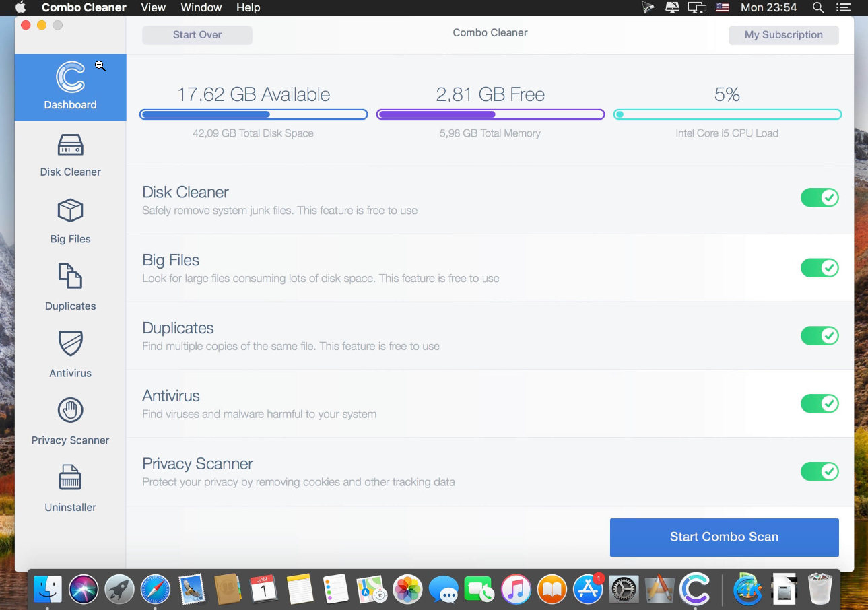Open Spotlight search in menu bar
Viewport: 868px width, 610px height.
tap(818, 7)
